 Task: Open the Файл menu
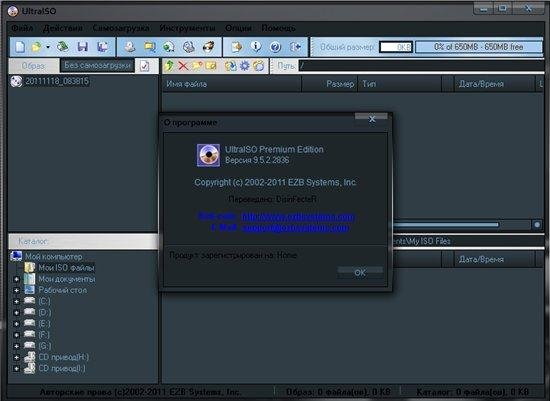(22, 28)
